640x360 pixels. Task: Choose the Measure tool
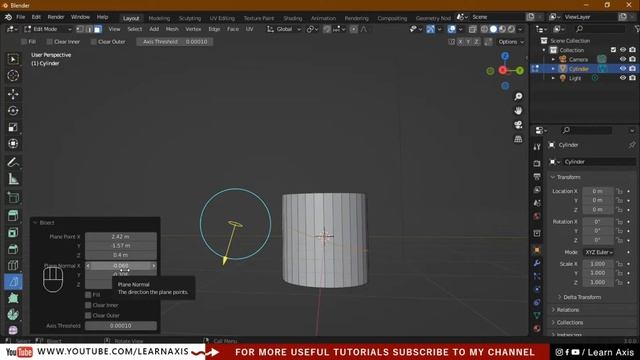pos(13,179)
